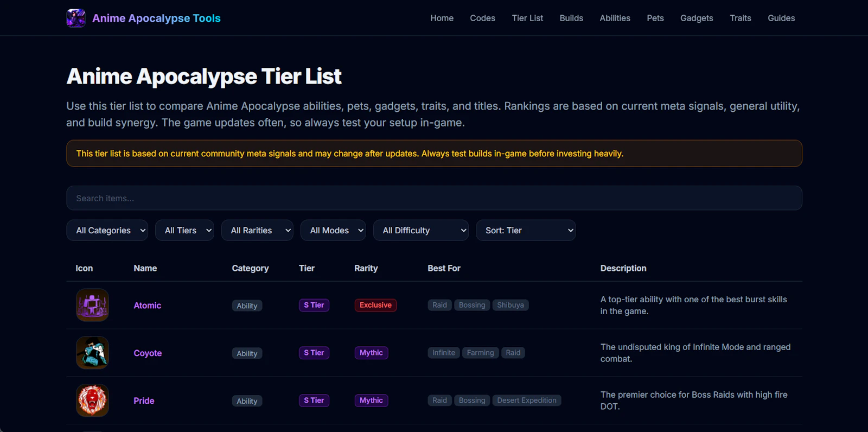Open the Atomic item link
Image resolution: width=868 pixels, height=432 pixels.
(148, 306)
